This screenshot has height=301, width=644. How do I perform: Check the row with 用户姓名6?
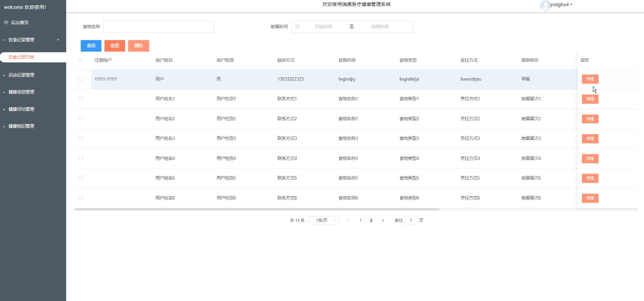tap(81, 198)
